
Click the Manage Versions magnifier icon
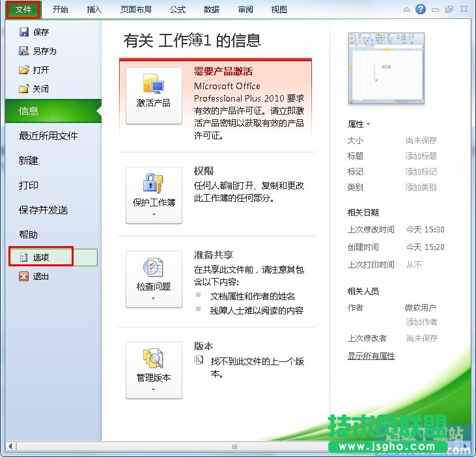pos(153,358)
